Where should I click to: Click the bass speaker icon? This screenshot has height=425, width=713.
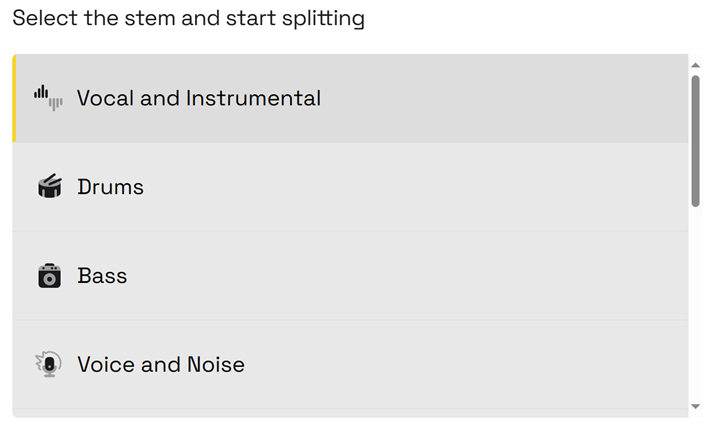point(49,276)
